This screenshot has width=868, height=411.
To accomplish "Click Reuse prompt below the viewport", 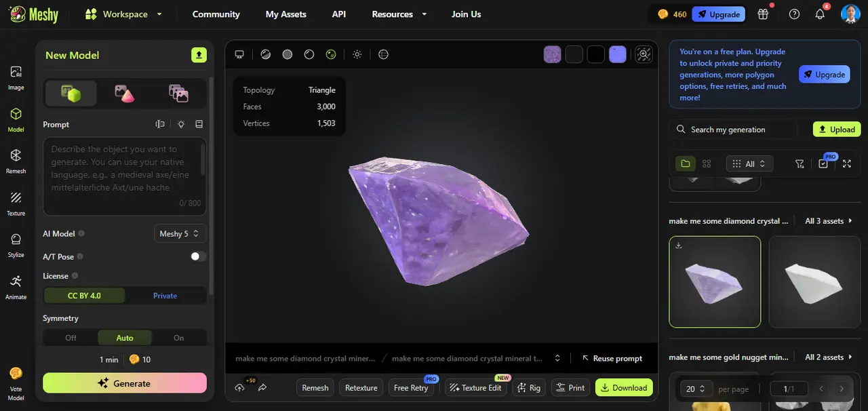I will (x=612, y=358).
